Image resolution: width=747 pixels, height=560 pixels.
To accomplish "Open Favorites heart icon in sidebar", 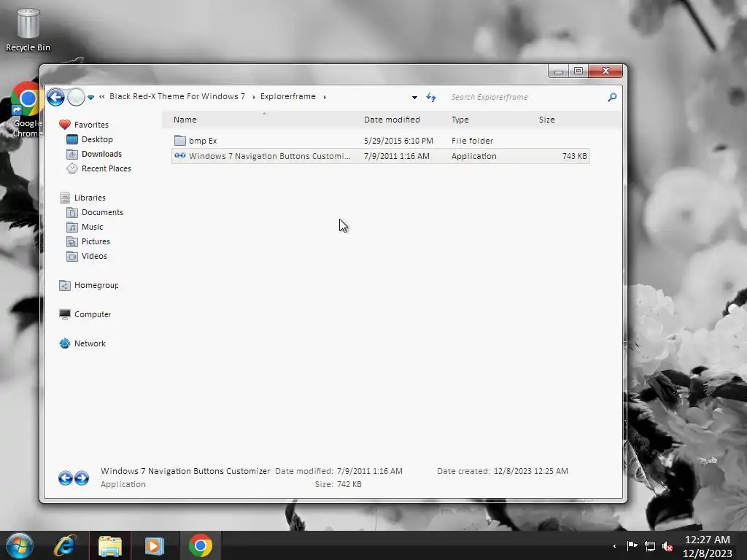I will coord(65,125).
